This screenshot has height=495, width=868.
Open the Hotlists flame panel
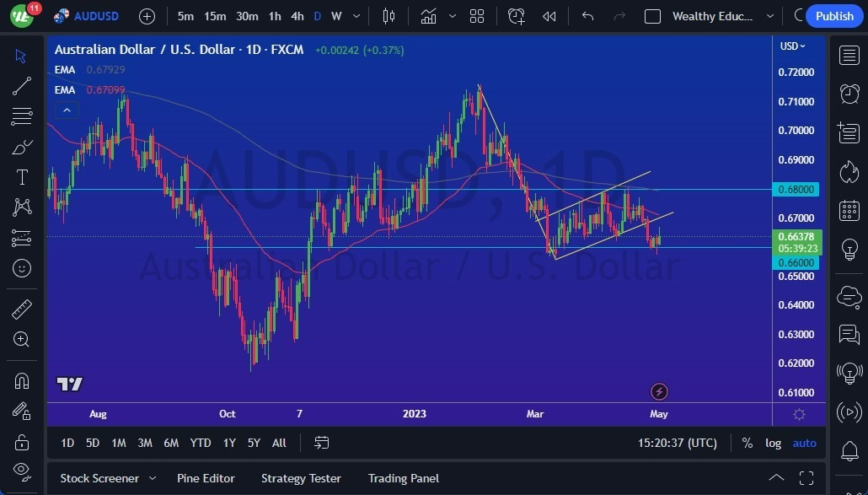pyautogui.click(x=849, y=170)
